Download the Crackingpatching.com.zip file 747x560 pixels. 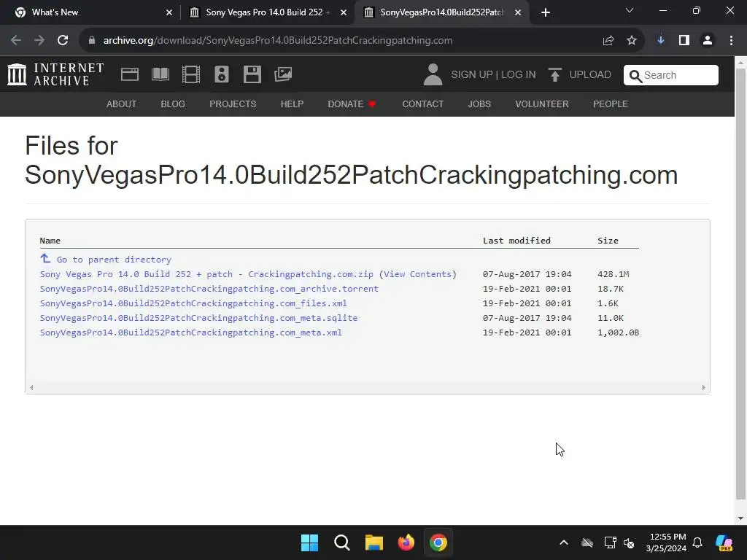click(x=206, y=274)
